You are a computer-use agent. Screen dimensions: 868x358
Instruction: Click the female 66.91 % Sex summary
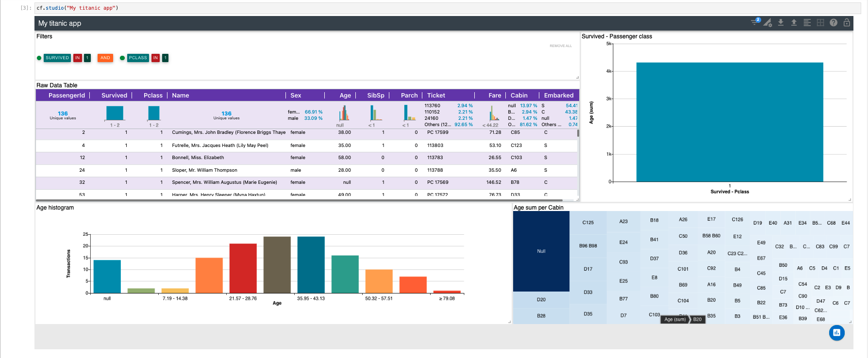(305, 112)
